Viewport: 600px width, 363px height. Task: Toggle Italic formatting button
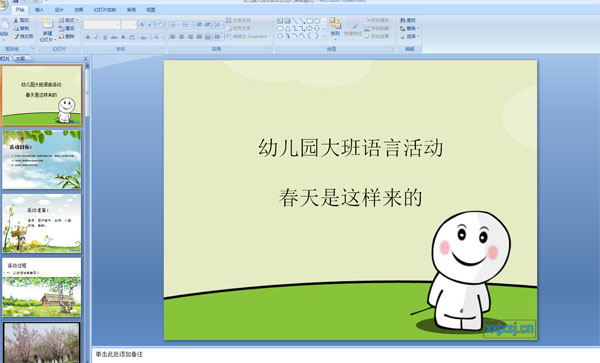click(x=96, y=37)
